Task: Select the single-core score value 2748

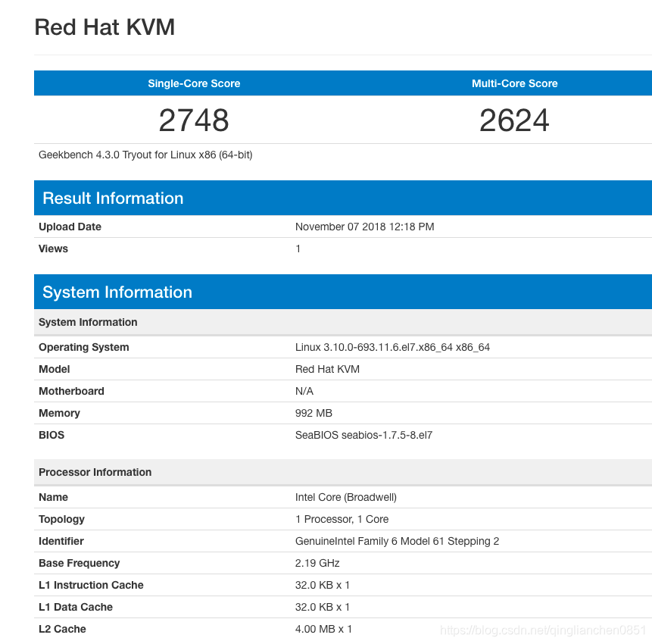Action: (x=194, y=120)
